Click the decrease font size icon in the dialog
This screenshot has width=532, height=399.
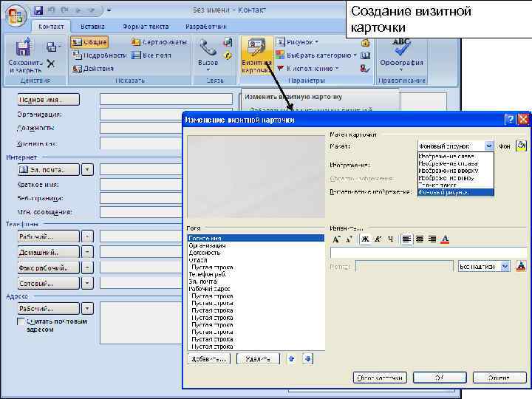349,239
